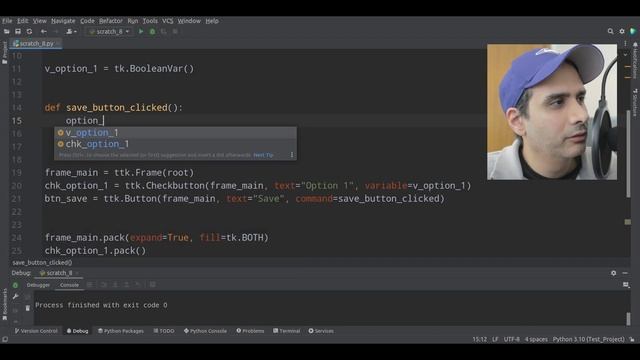Viewport: 640px width, 360px height.
Task: Click the Next Tip link in popup
Action: pyautogui.click(x=263, y=155)
